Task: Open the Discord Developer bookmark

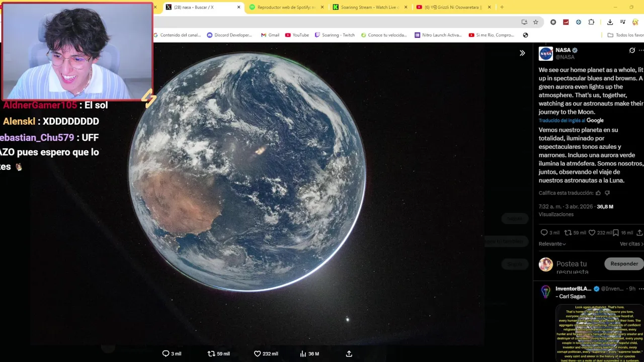Action: (229, 35)
